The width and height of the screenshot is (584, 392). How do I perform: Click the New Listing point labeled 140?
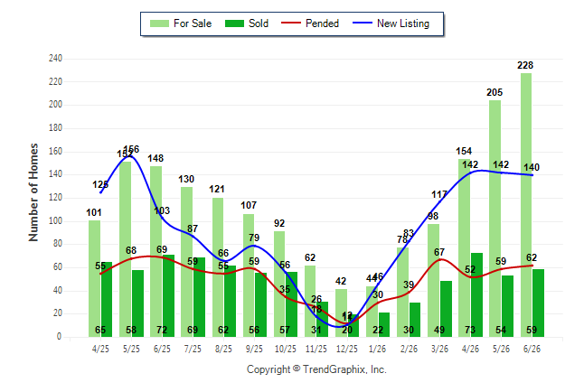click(x=532, y=175)
